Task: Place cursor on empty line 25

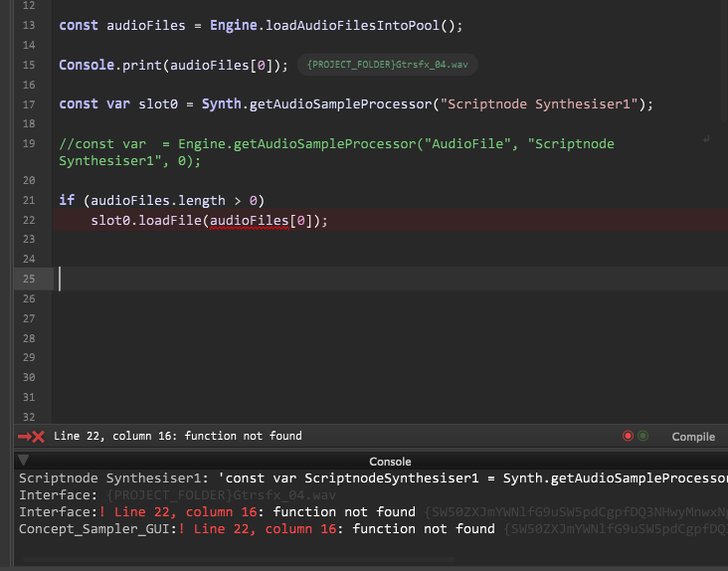Action: 298,279
